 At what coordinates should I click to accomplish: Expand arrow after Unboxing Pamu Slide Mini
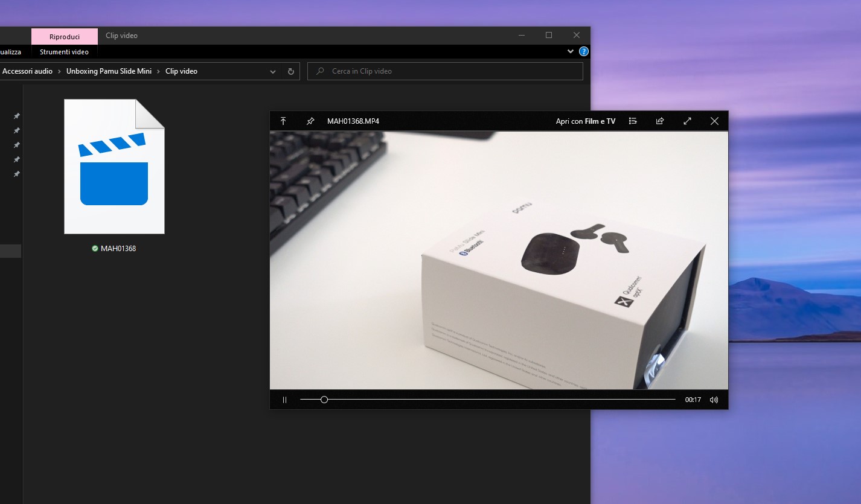(158, 71)
